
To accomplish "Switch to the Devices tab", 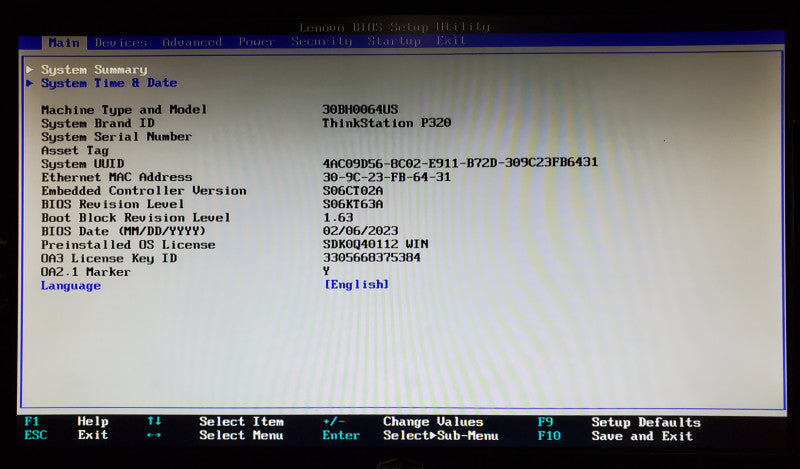I will coord(121,42).
